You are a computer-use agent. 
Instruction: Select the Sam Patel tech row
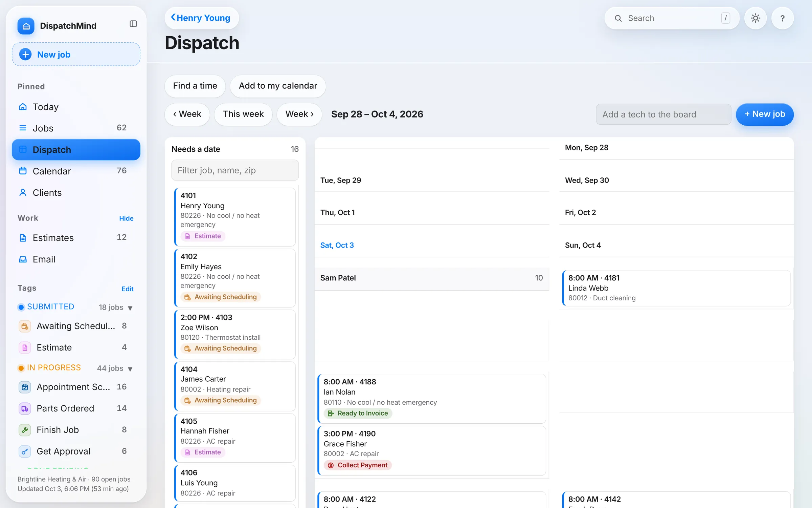[432, 278]
